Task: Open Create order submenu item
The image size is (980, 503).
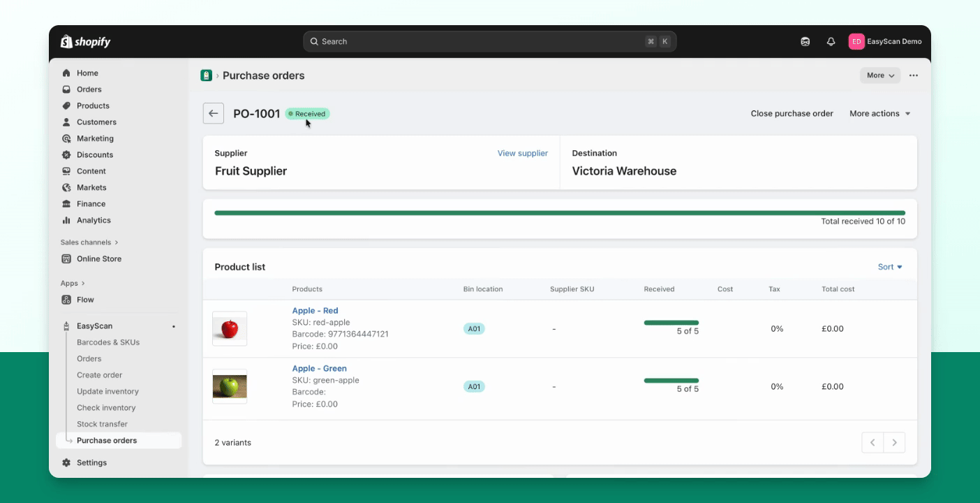Action: click(100, 375)
